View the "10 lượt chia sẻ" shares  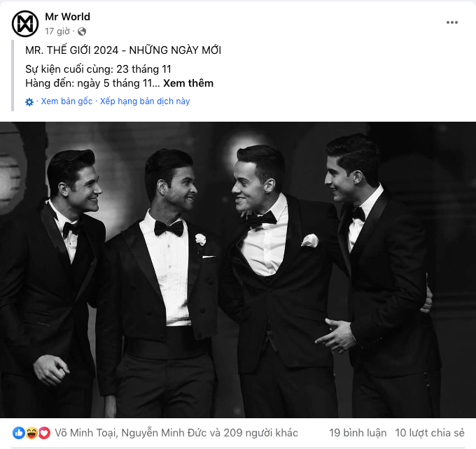point(430,433)
